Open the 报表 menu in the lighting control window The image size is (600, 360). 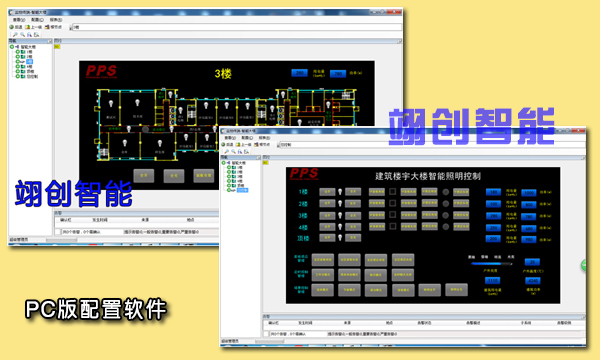pyautogui.click(x=264, y=137)
